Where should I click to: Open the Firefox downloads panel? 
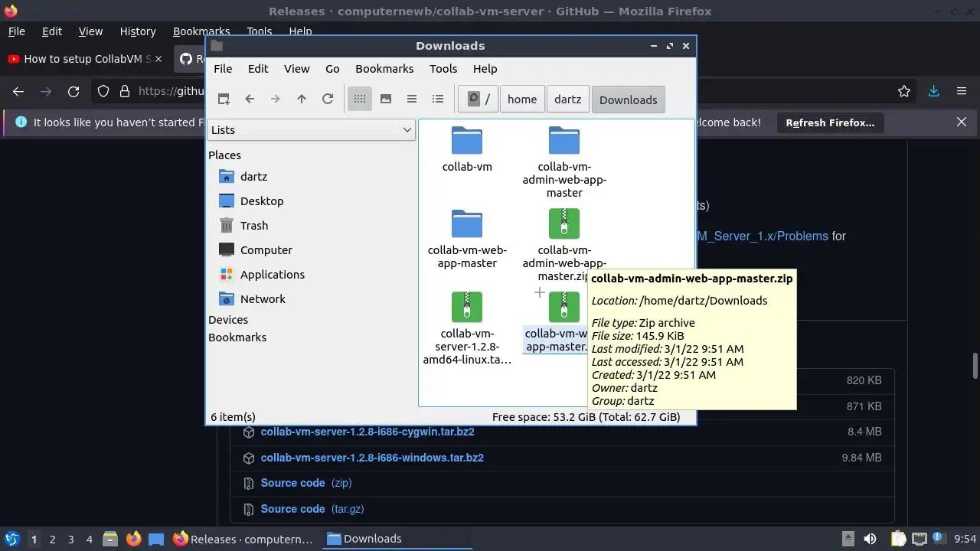tap(933, 91)
